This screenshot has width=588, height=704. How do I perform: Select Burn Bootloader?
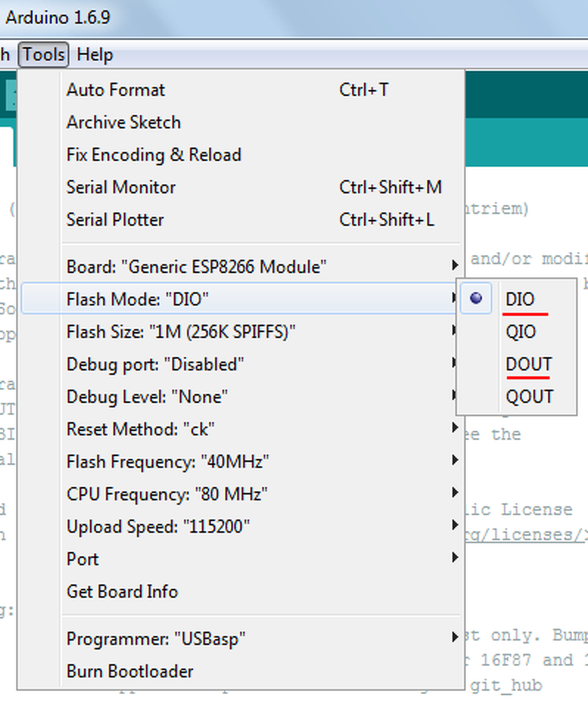[x=241, y=671]
